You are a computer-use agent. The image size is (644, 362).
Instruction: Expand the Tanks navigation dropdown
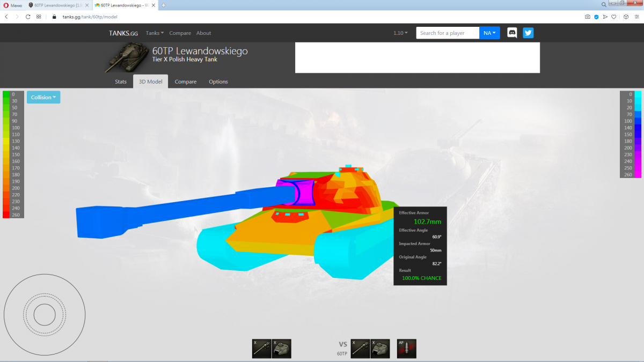155,33
